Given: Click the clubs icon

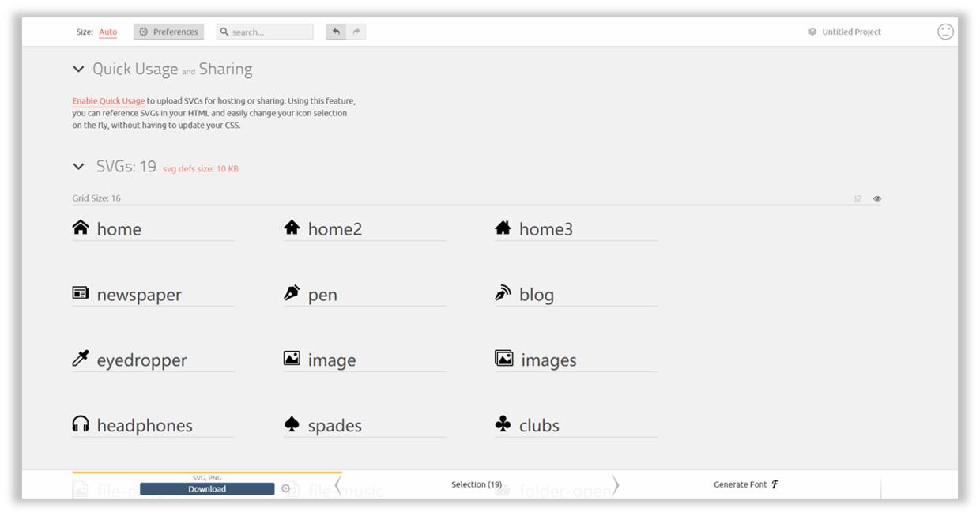Looking at the screenshot, I should pyautogui.click(x=503, y=424).
